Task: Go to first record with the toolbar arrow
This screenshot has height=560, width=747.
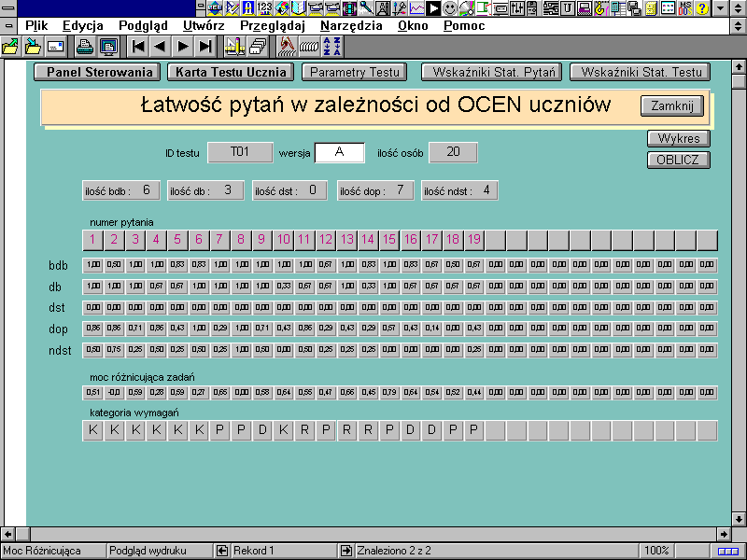Action: click(138, 46)
